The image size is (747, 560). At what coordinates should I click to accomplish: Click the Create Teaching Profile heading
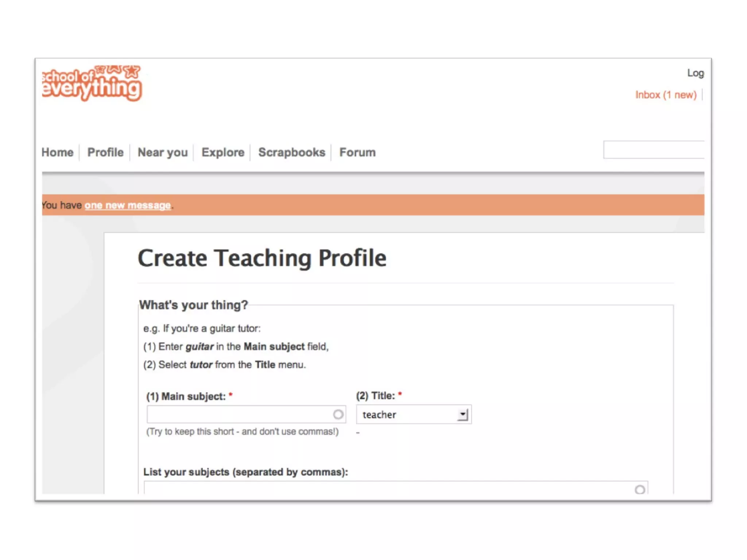tap(262, 258)
